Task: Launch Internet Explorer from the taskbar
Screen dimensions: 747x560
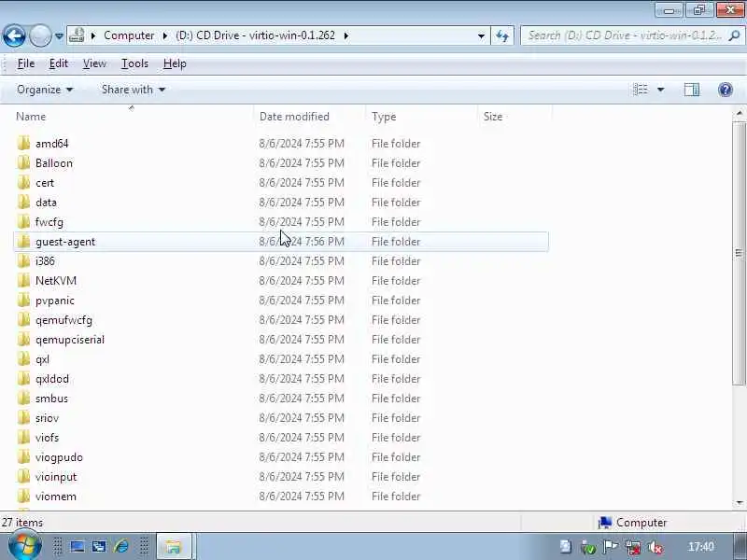Action: click(x=121, y=547)
